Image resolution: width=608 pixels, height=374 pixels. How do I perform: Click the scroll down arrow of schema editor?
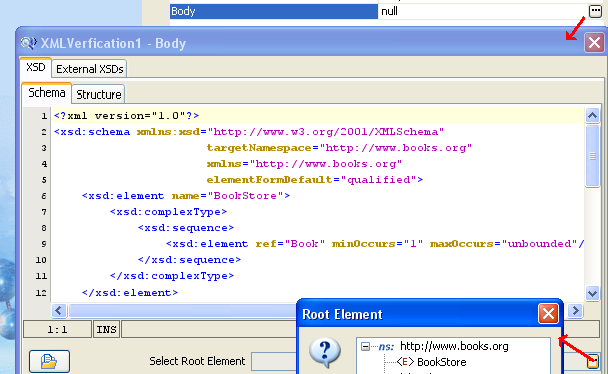(x=592, y=293)
